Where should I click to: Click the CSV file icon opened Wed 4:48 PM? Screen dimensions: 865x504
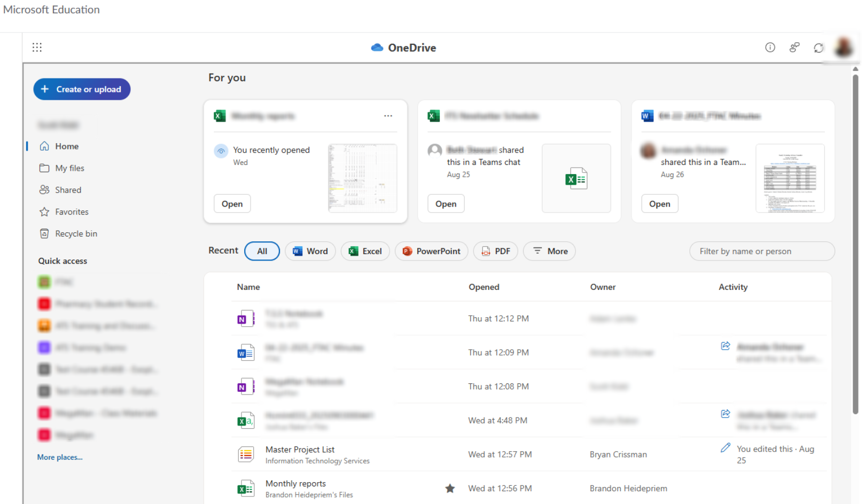point(246,421)
